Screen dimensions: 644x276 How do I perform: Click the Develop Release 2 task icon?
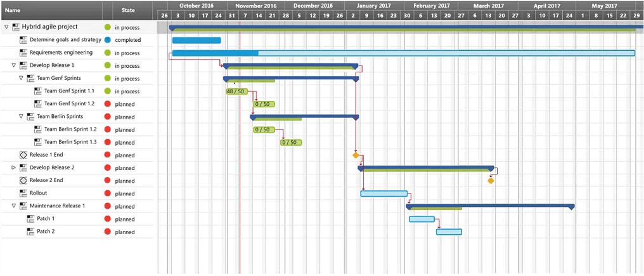pos(23,168)
